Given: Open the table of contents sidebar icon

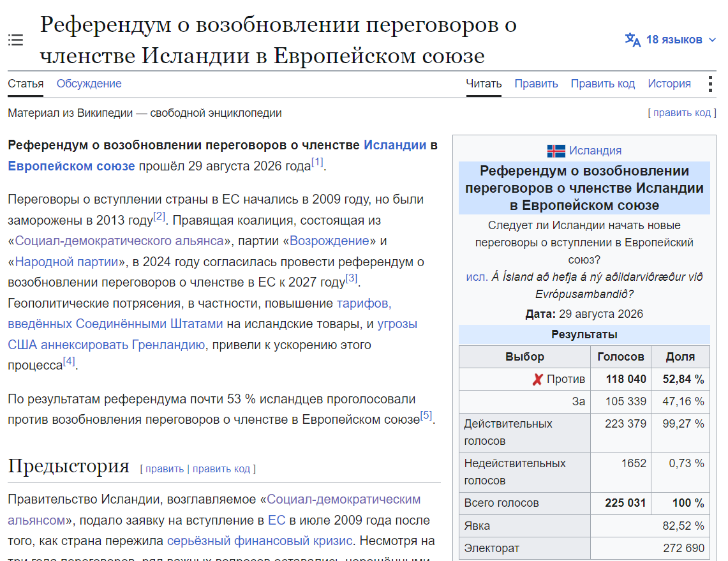Looking at the screenshot, I should pyautogui.click(x=15, y=40).
